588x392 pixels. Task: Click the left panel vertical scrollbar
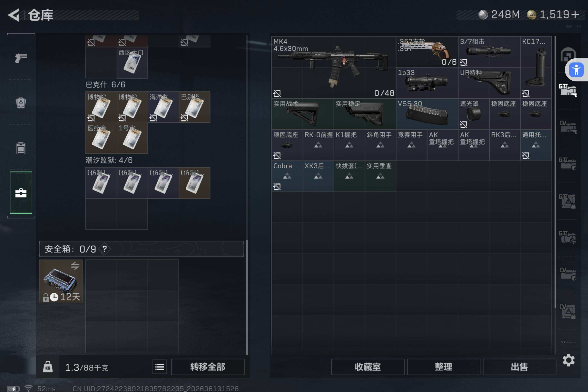247,297
